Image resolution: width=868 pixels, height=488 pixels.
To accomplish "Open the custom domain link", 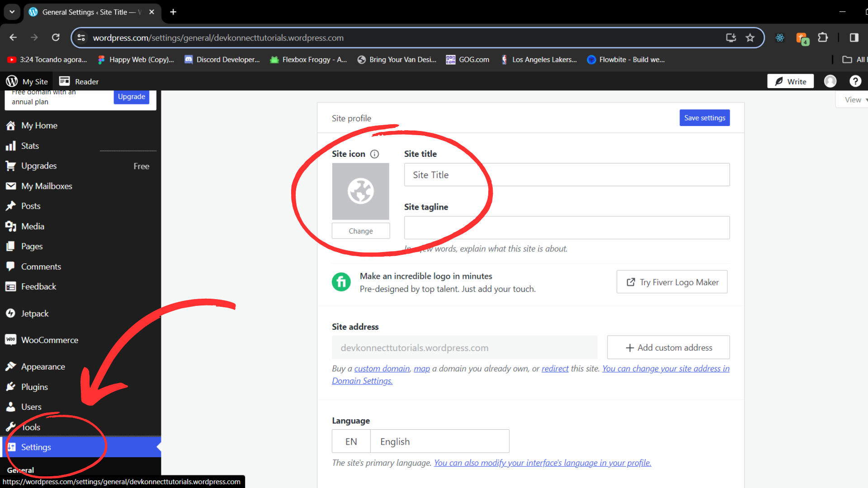I will coord(382,369).
